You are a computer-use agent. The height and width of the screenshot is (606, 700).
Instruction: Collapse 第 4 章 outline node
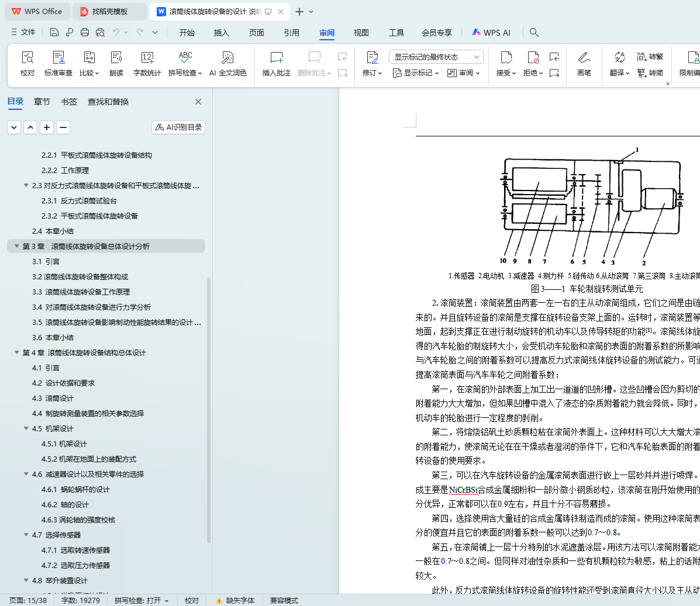pyautogui.click(x=16, y=352)
